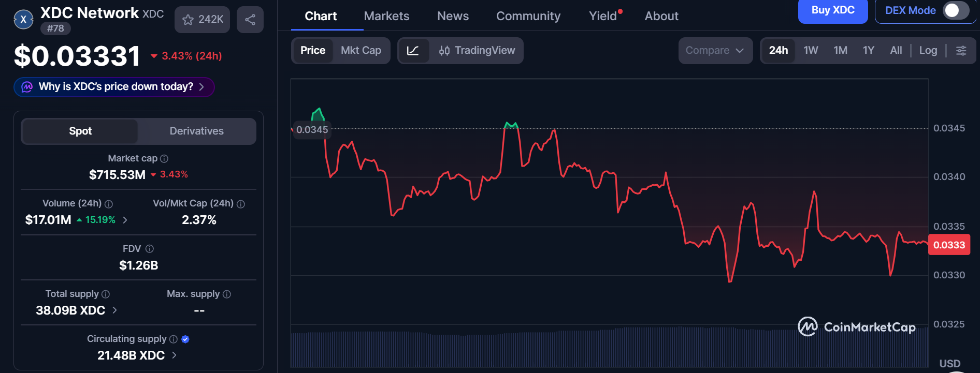
Task: Select the line chart type icon
Action: (413, 51)
